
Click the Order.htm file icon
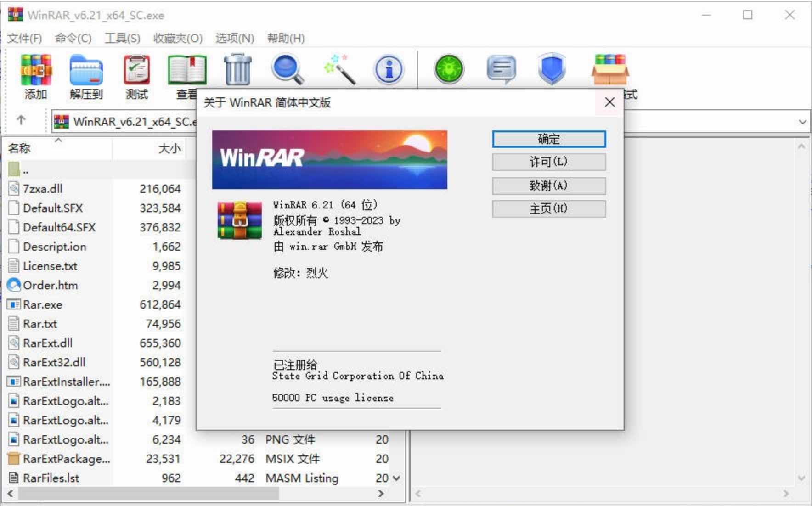click(14, 285)
